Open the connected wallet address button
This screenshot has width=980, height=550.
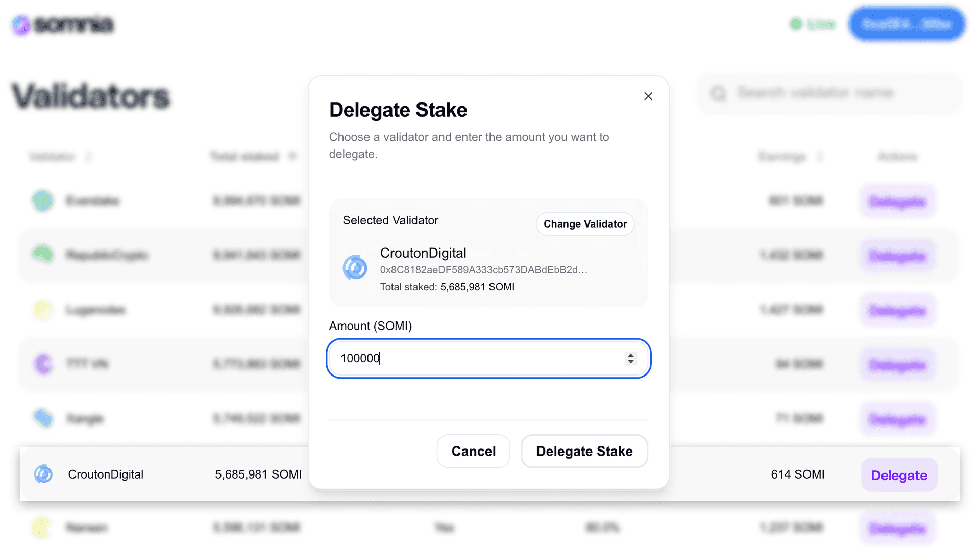[906, 24]
